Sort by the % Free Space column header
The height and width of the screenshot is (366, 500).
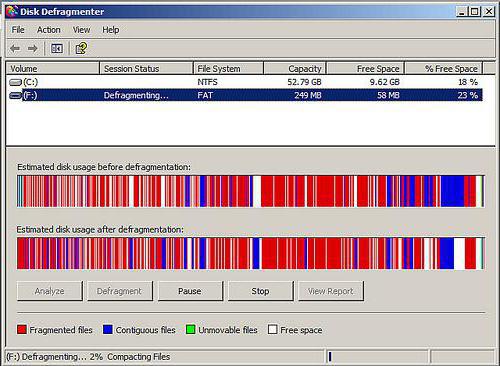(443, 68)
